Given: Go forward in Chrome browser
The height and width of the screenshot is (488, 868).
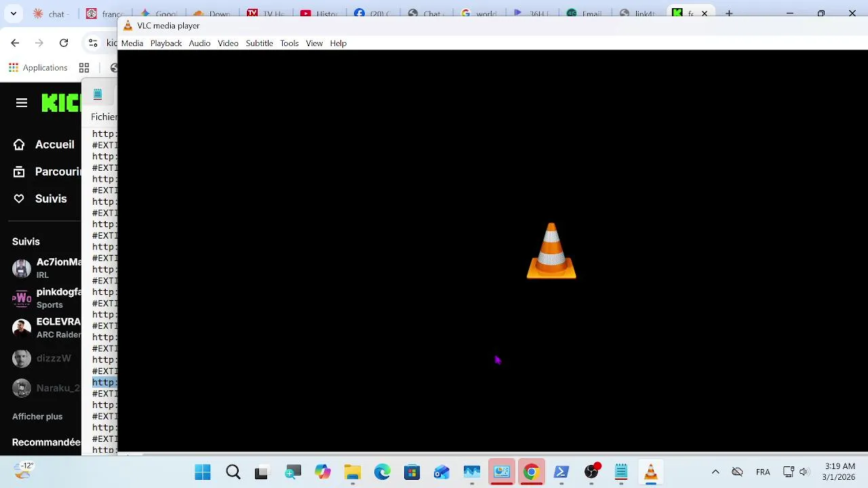Looking at the screenshot, I should coord(39,43).
